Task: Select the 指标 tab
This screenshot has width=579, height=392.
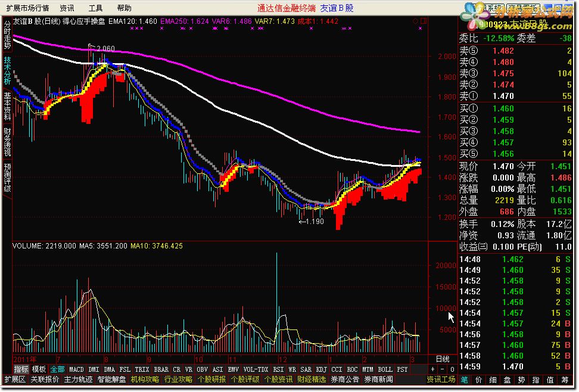Action: pyautogui.click(x=21, y=369)
